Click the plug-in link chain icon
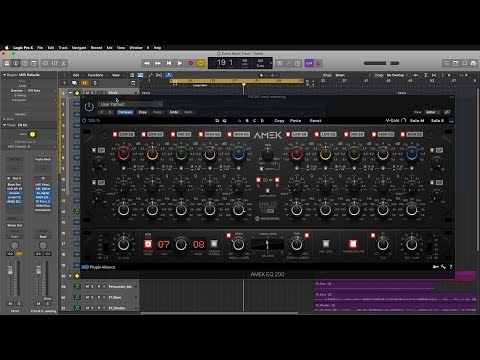Screen dimensions: 480x360 point(447,112)
